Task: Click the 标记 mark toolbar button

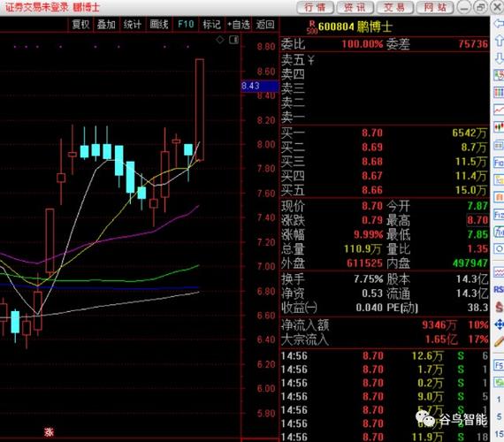Action: pyautogui.click(x=212, y=25)
